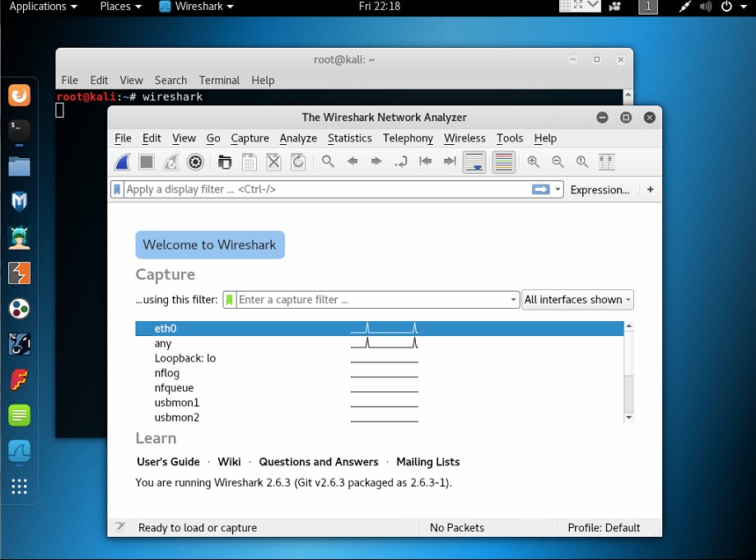
Task: Toggle packet list colorization
Action: [503, 161]
